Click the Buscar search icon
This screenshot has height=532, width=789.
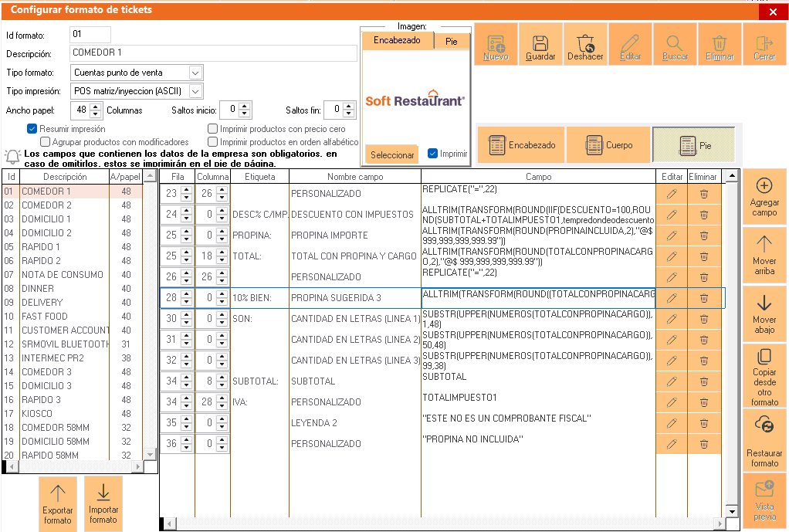click(x=675, y=44)
